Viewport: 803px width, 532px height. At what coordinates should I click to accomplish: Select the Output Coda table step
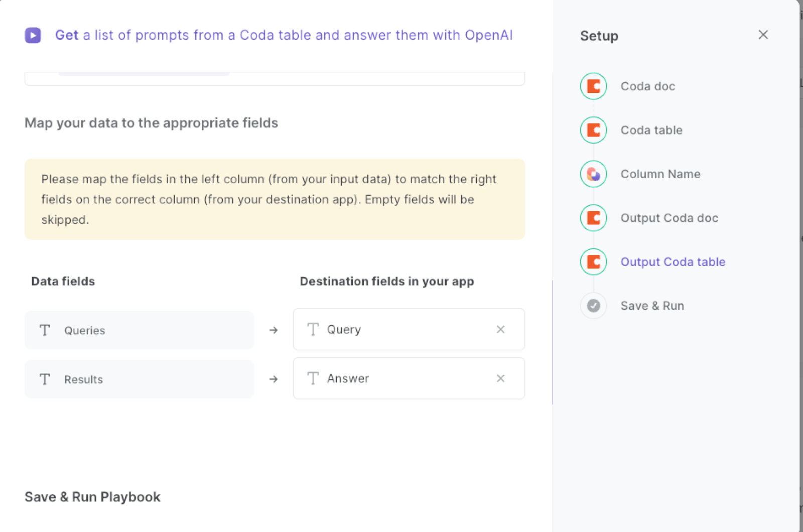click(x=673, y=262)
